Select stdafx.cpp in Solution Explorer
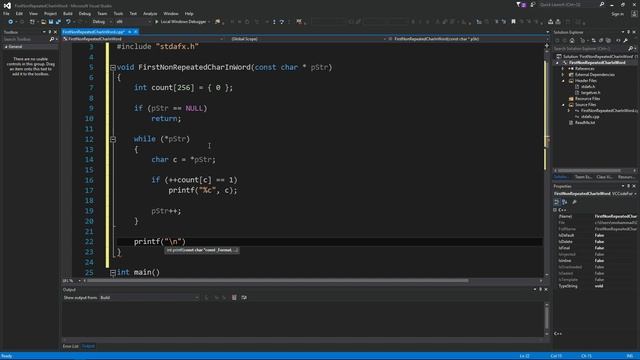 coord(590,117)
